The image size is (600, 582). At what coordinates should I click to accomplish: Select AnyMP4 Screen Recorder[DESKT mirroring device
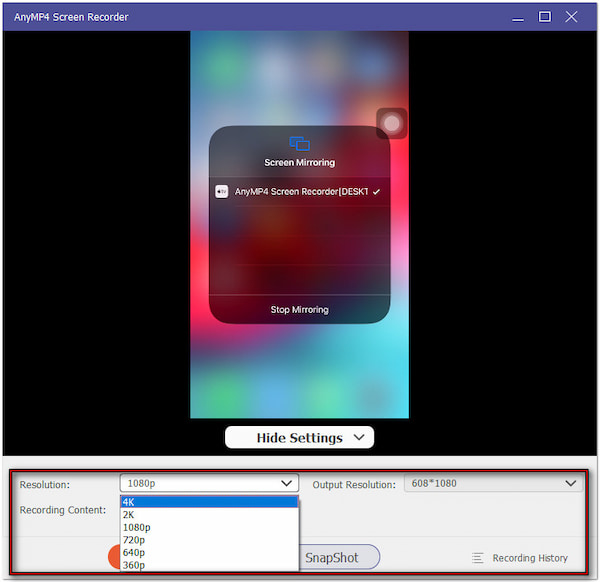pyautogui.click(x=299, y=191)
